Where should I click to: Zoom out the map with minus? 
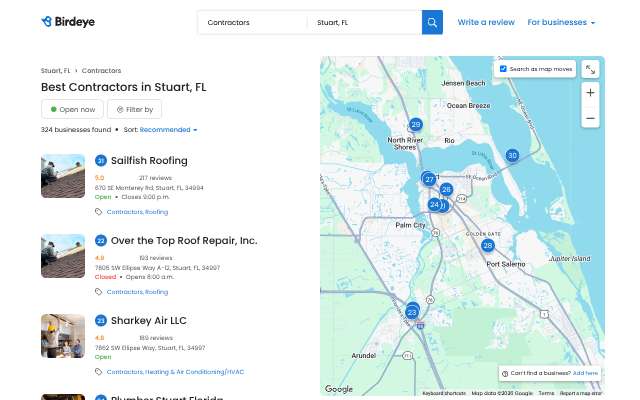point(590,118)
